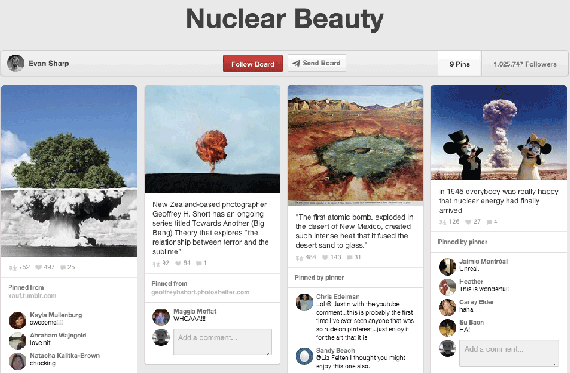The height and width of the screenshot is (373, 570).
Task: Click repin icon under atomic bomb pin
Action: click(x=299, y=258)
